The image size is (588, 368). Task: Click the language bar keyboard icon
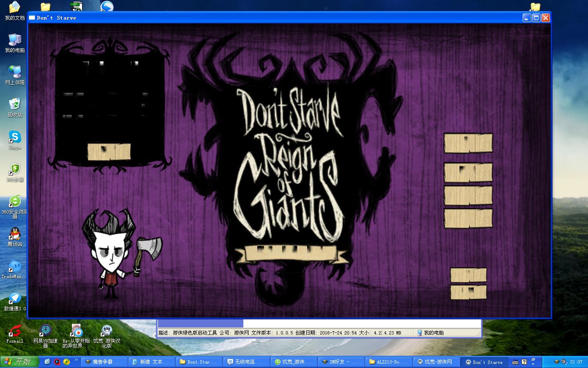point(515,362)
